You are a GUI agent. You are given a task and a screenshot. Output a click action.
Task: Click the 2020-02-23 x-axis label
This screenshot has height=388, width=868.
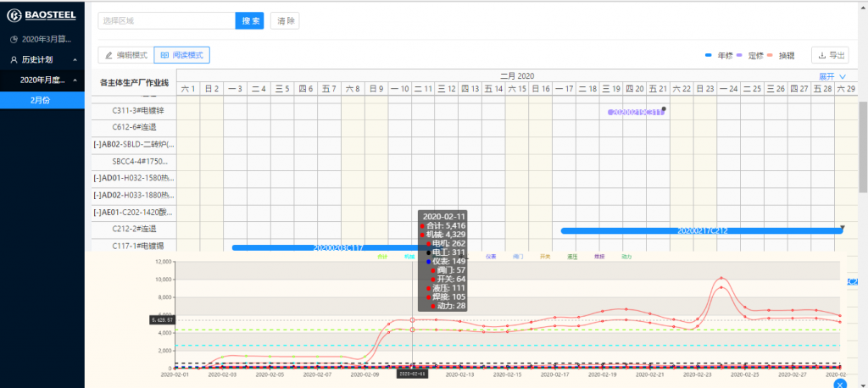698,374
